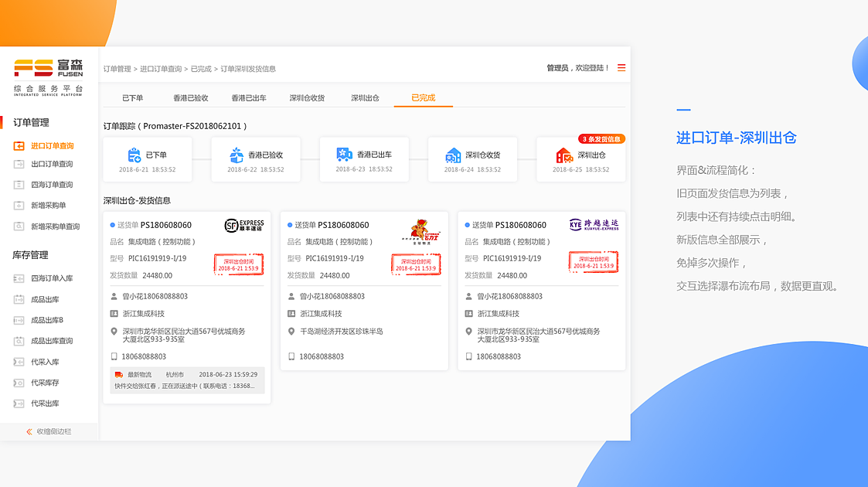Open the hamburger menu beside the admin greeting
Viewport: 868px width, 487px height.
click(x=621, y=67)
